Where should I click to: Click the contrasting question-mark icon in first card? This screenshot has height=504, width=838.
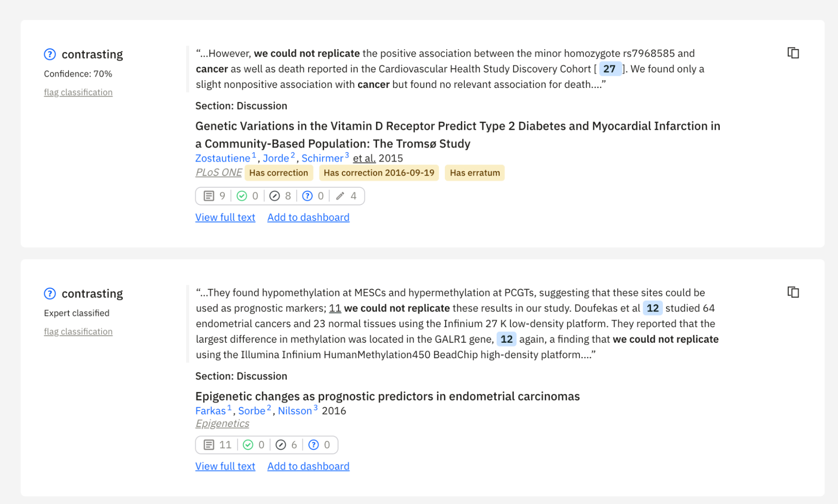pyautogui.click(x=50, y=54)
